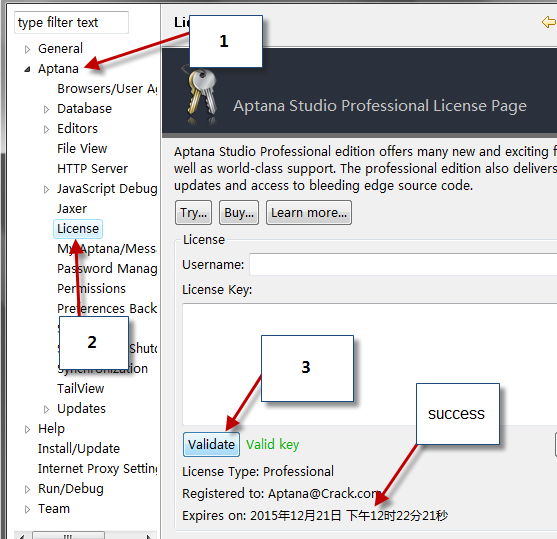Image resolution: width=557 pixels, height=539 pixels.
Task: Open the TailView preferences page
Action: (x=81, y=388)
